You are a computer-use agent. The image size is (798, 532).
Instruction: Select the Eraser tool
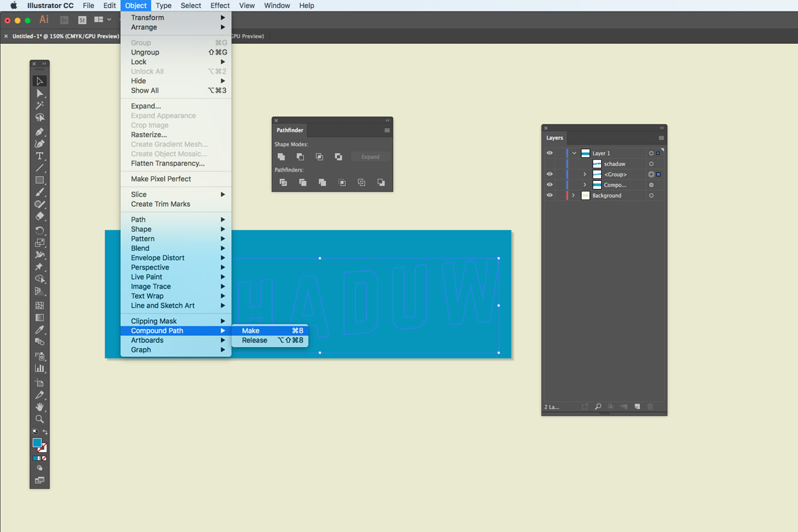40,216
